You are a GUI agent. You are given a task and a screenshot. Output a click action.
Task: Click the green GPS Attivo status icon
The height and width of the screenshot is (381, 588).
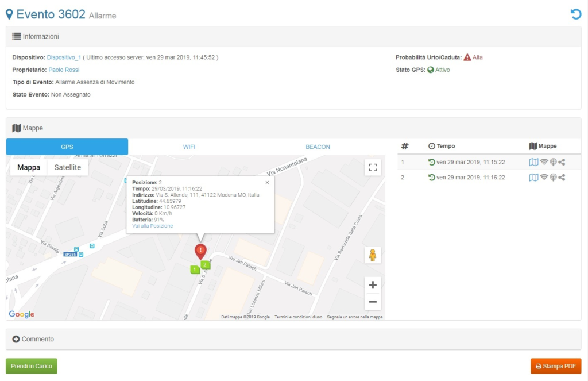(x=431, y=70)
